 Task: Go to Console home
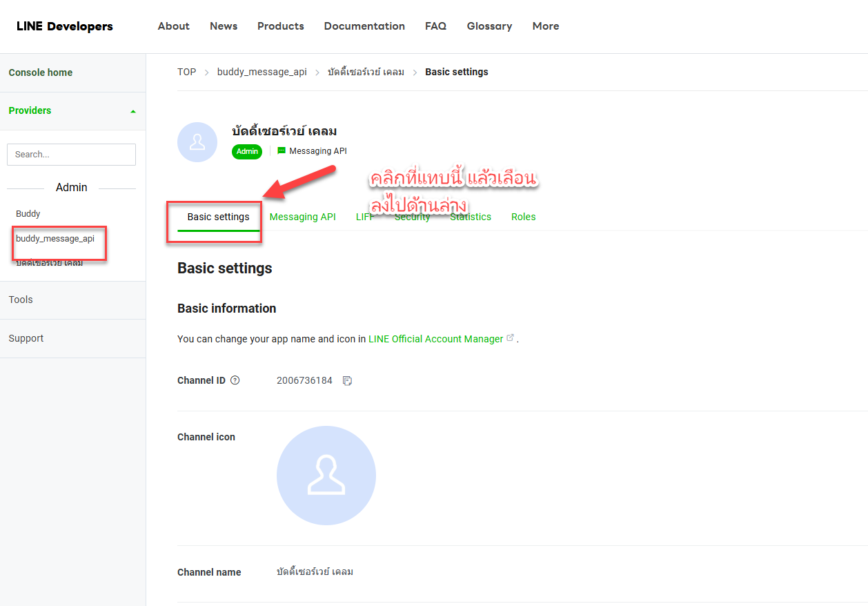pyautogui.click(x=40, y=72)
